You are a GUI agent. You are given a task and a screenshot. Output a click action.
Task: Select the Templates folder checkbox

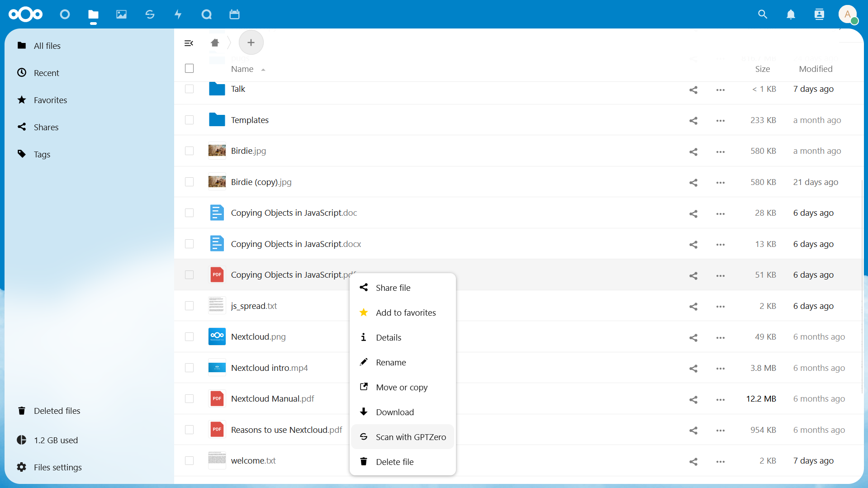[190, 120]
